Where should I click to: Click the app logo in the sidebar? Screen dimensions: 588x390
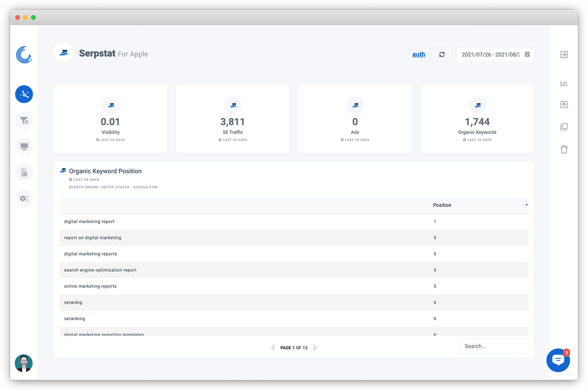(x=24, y=55)
